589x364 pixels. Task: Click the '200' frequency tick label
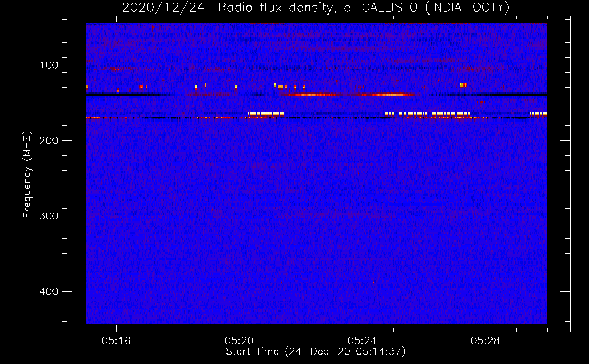coord(49,141)
